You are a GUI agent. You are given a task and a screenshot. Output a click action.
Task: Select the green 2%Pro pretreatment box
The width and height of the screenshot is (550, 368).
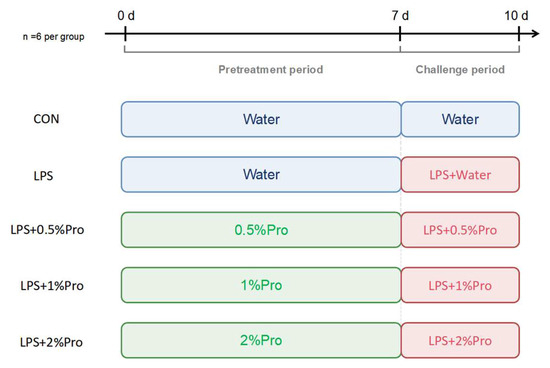click(261, 340)
